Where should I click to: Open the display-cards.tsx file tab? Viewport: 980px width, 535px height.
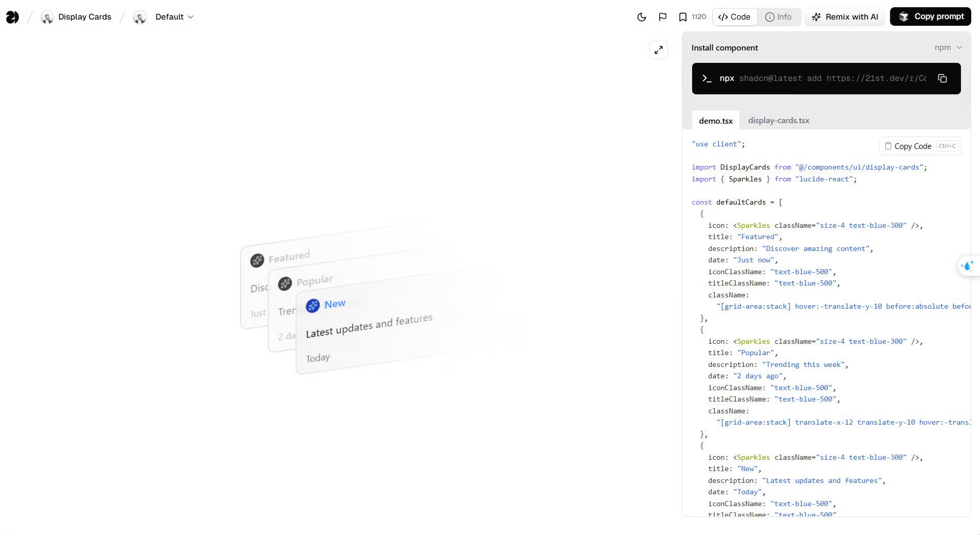pos(778,120)
